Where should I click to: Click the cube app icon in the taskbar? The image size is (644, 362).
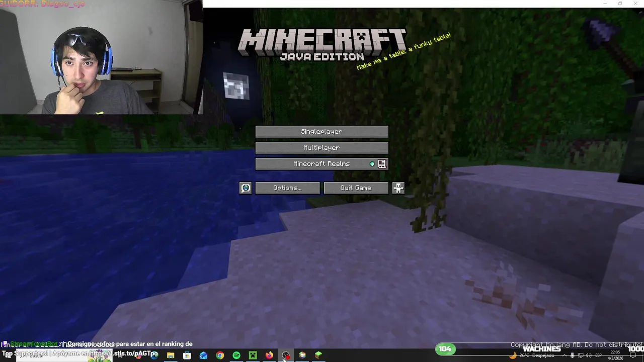click(x=302, y=355)
